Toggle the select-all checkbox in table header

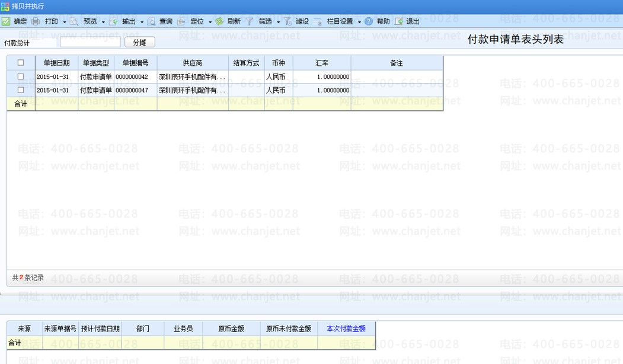click(21, 63)
